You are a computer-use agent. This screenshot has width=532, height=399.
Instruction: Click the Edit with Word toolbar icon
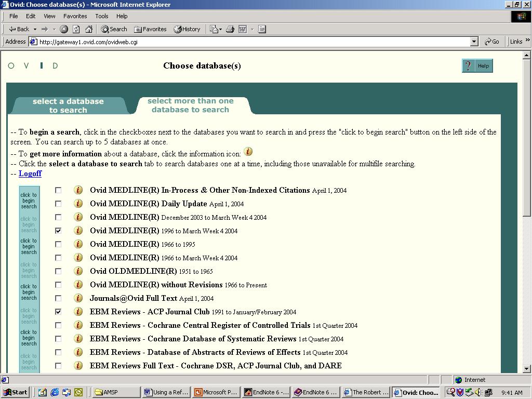243,29
